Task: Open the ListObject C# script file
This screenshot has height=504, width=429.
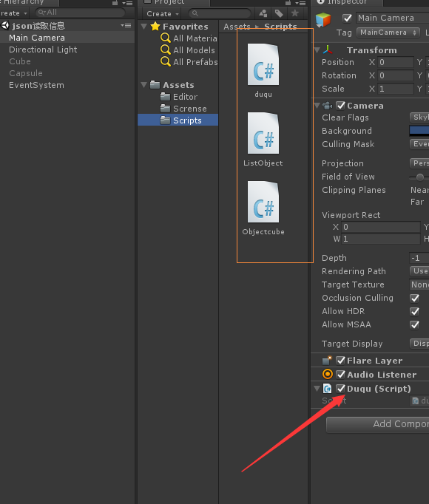Action: 263,133
